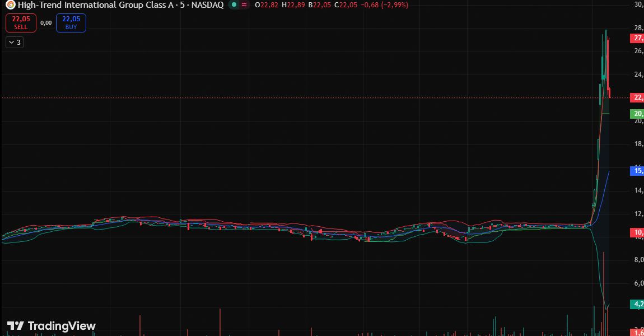Click the 18 tick on price axis
The height and width of the screenshot is (336, 644).
(x=638, y=144)
